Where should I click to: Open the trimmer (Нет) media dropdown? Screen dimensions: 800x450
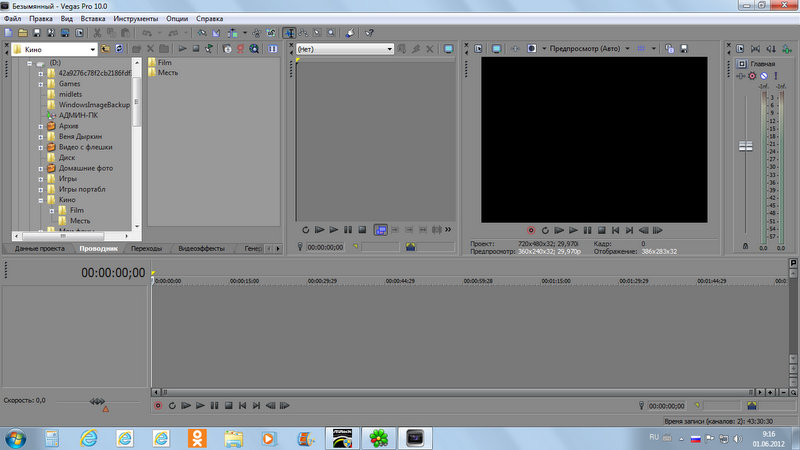tap(389, 49)
